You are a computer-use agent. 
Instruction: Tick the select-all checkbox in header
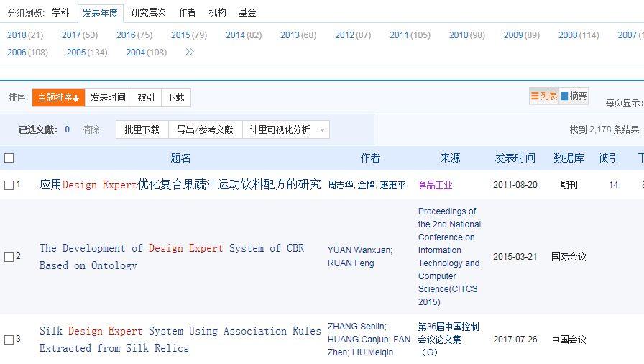[9, 158]
